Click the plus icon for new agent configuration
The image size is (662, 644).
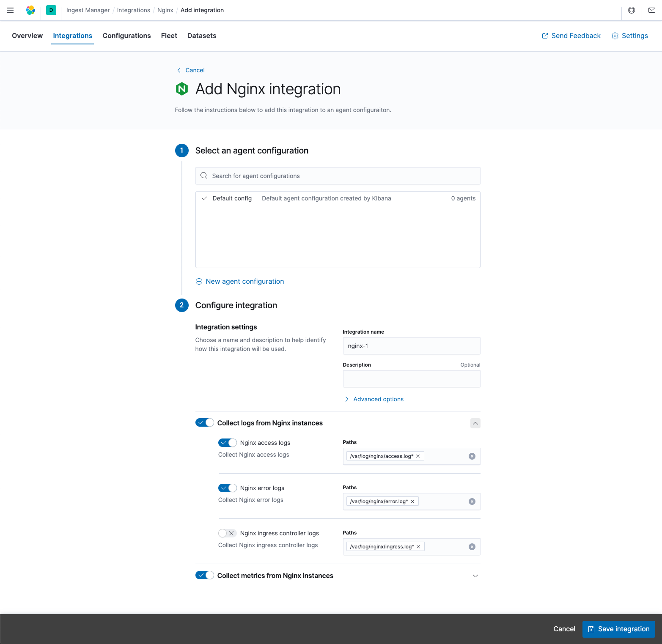click(x=199, y=282)
